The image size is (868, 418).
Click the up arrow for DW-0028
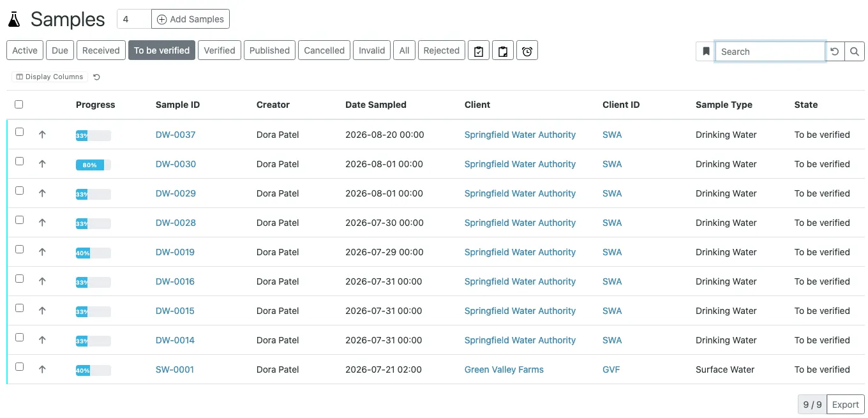click(42, 223)
